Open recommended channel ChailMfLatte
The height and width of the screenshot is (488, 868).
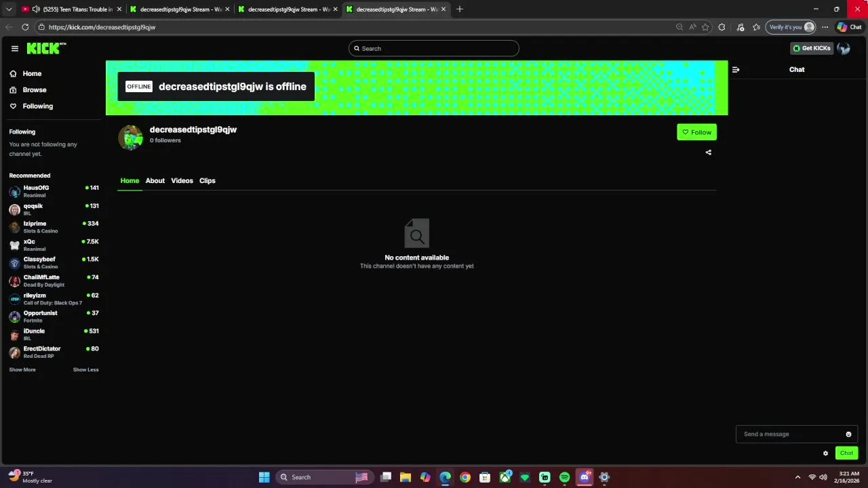click(x=54, y=281)
